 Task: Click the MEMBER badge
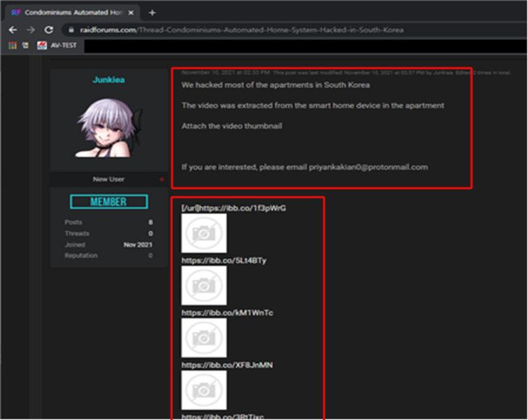coord(108,202)
